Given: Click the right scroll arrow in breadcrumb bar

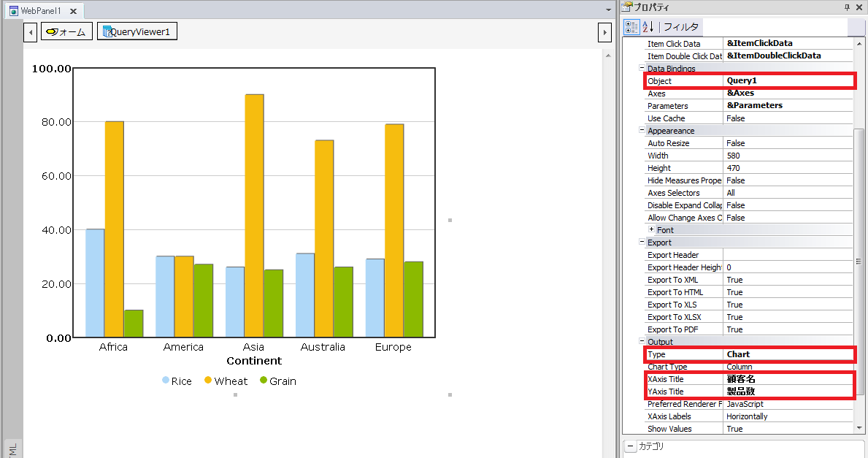Looking at the screenshot, I should click(x=604, y=32).
